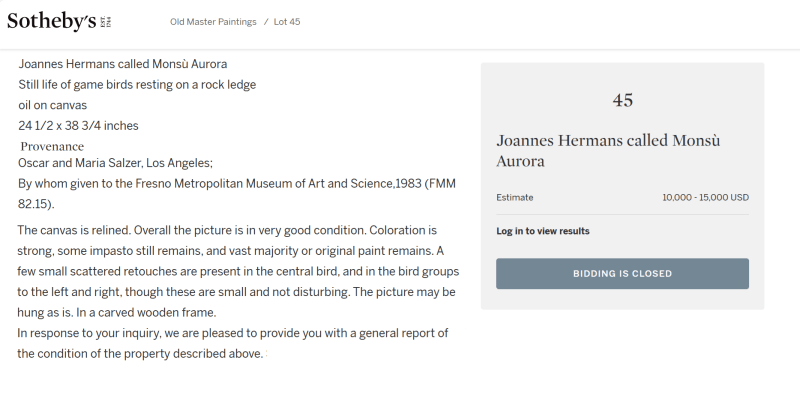Click the 10,000 - 15,000 USD estimate value
800x404 pixels.
(x=705, y=198)
